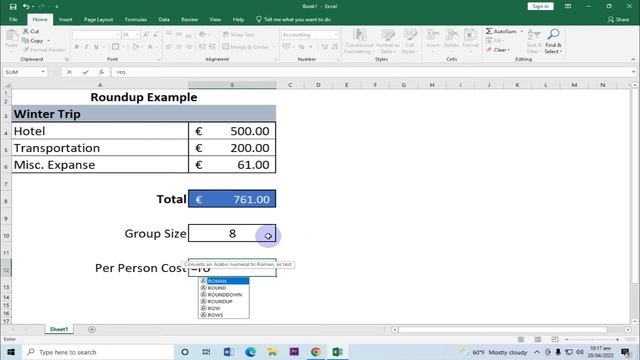The image size is (640, 360).
Task: Select ROMAN from function suggestion list
Action: pyautogui.click(x=224, y=281)
